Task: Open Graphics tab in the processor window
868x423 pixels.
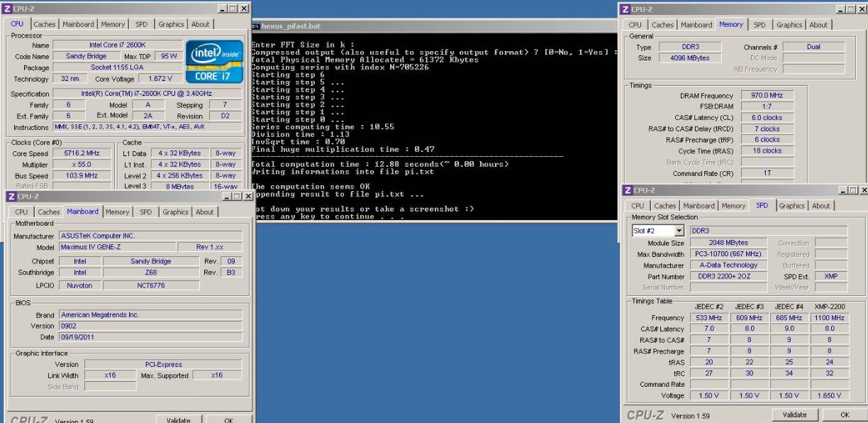Action: pos(171,24)
